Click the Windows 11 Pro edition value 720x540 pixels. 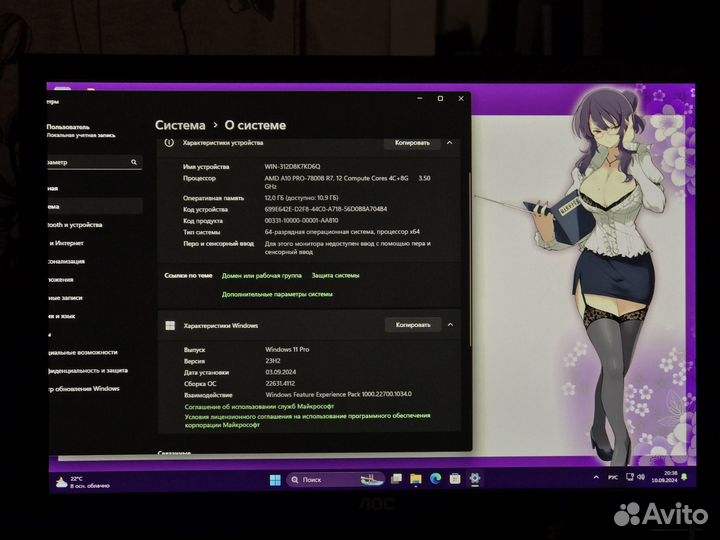[287, 349]
